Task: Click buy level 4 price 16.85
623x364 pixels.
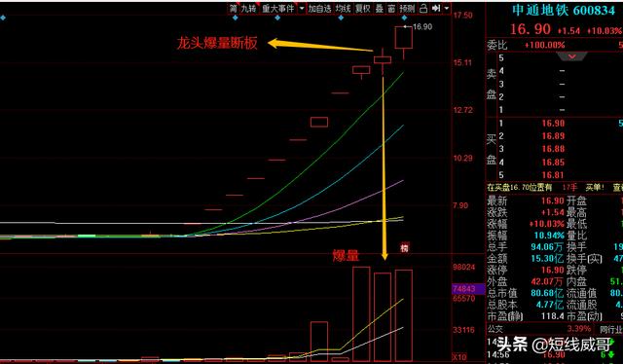Action: [553, 163]
